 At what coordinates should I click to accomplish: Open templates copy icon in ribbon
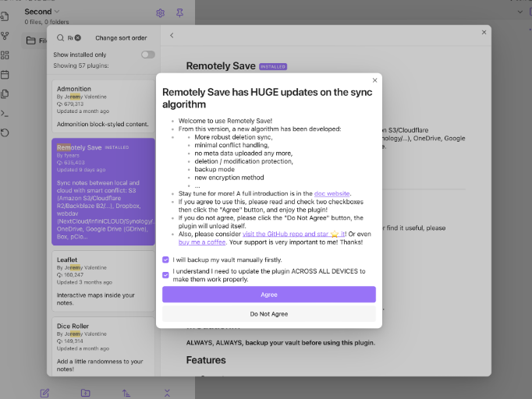[5, 94]
